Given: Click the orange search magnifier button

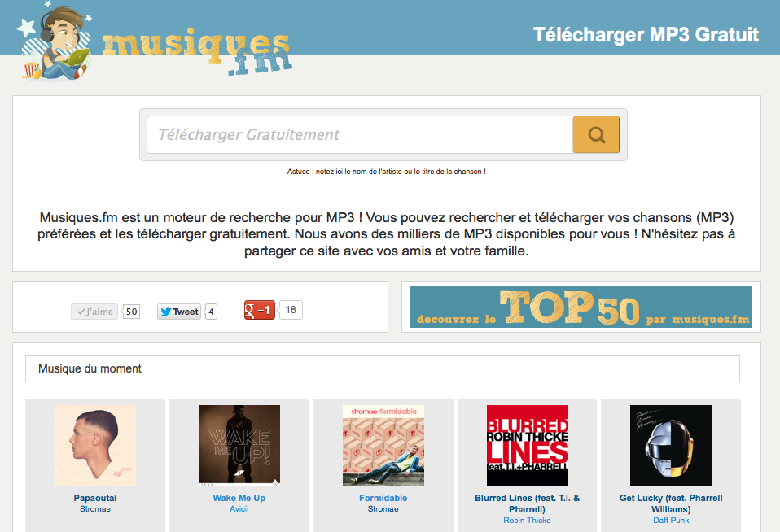Looking at the screenshot, I should 596,134.
